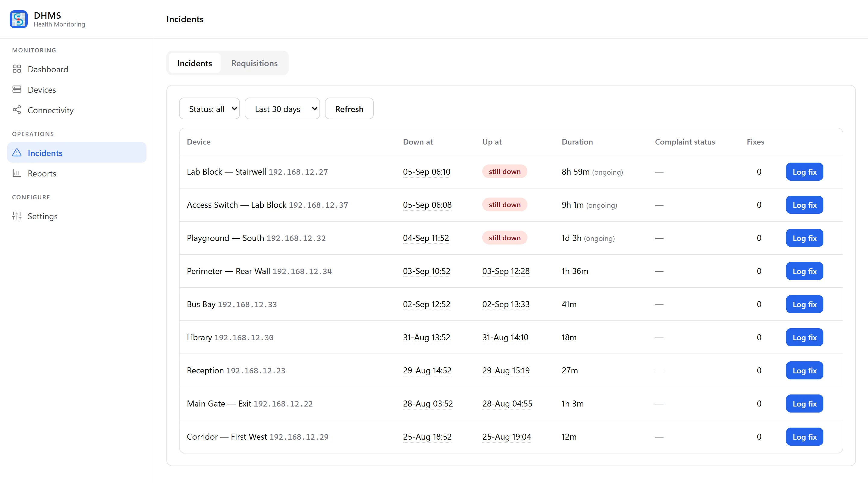
Task: Go to the Devices page
Action: click(x=77, y=89)
